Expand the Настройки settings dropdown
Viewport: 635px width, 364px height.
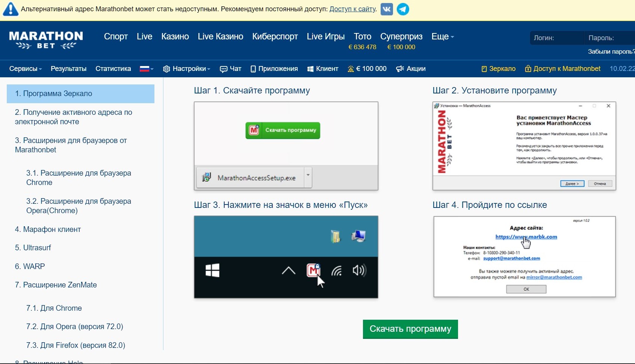[x=187, y=69]
